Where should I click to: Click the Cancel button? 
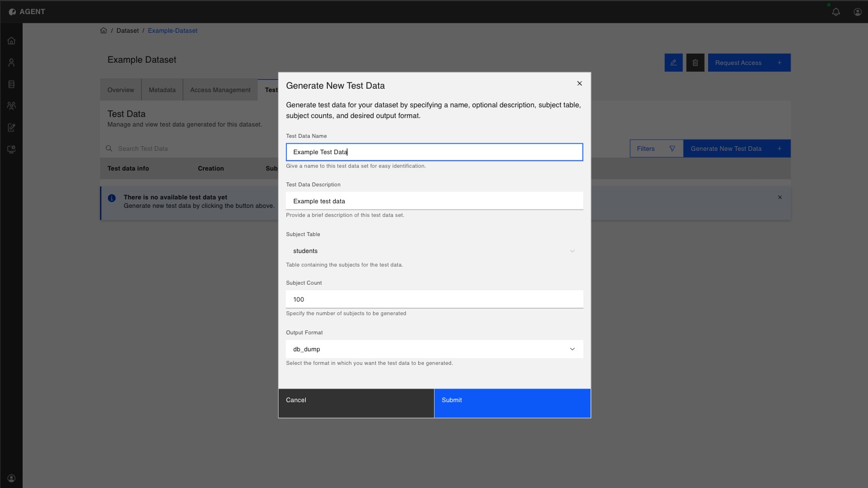point(356,403)
